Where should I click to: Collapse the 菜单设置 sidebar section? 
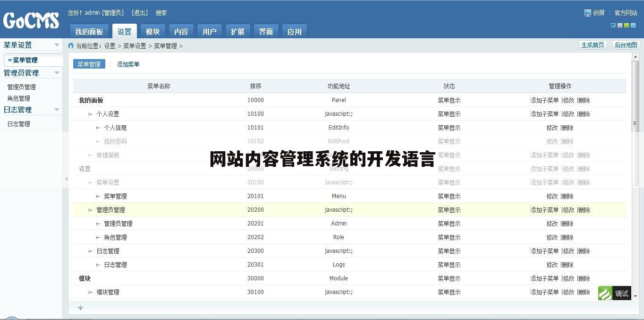57,44
